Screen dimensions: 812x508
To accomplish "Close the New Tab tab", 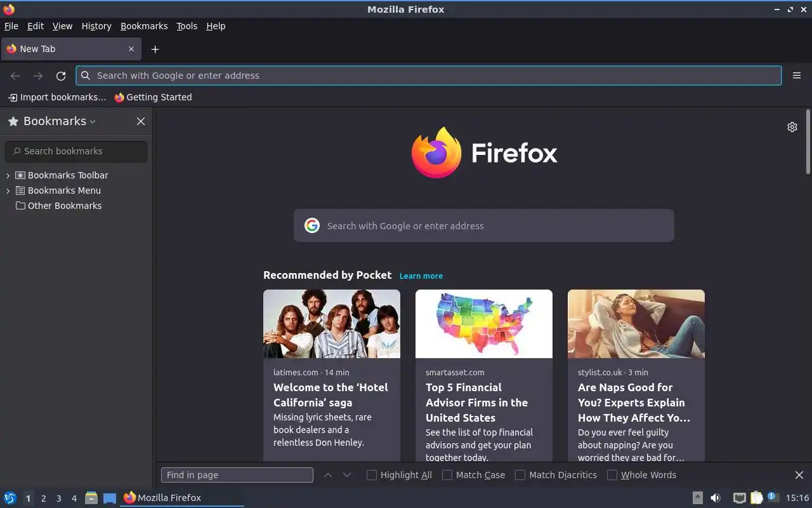I will coord(131,49).
